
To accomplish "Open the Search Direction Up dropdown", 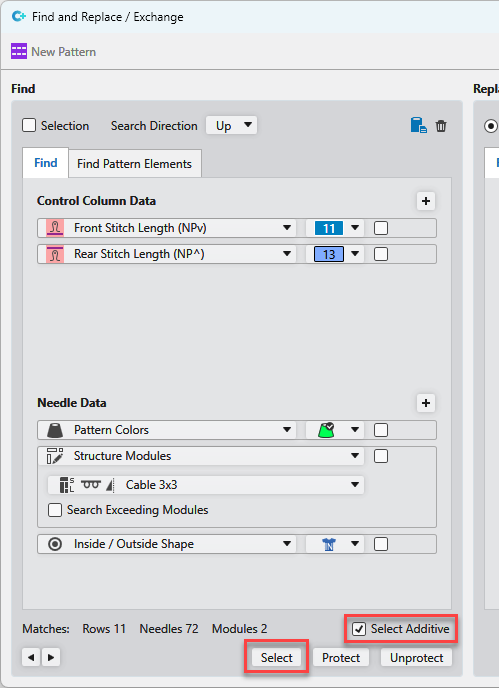I will pos(231,125).
